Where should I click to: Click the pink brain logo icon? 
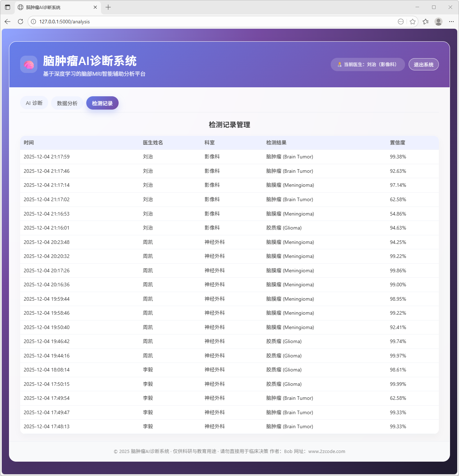(x=29, y=65)
